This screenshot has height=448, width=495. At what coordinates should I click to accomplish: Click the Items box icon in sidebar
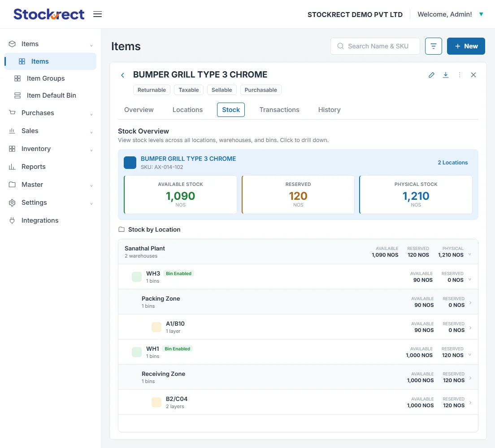(x=12, y=44)
